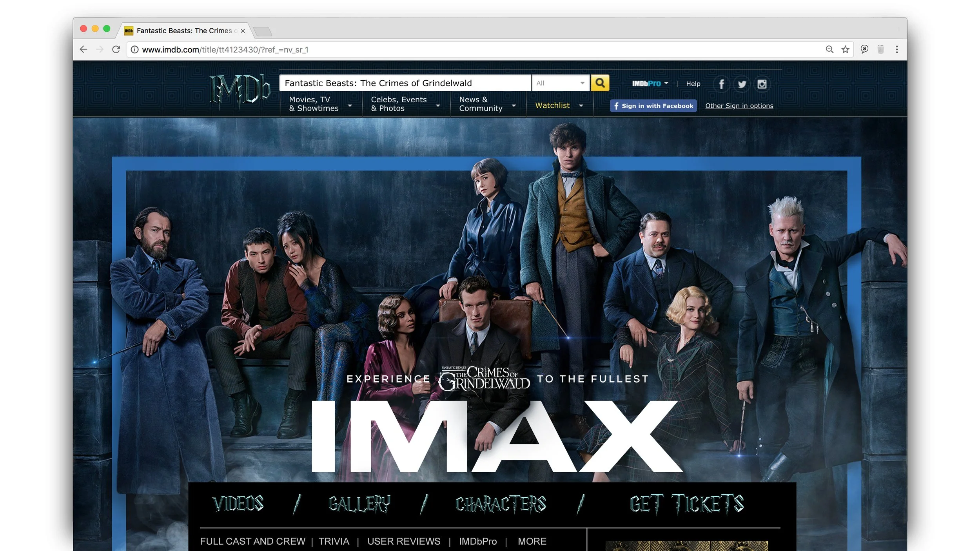Click Sign in with Facebook button
Screen dimensions: 980x551
pyautogui.click(x=653, y=106)
